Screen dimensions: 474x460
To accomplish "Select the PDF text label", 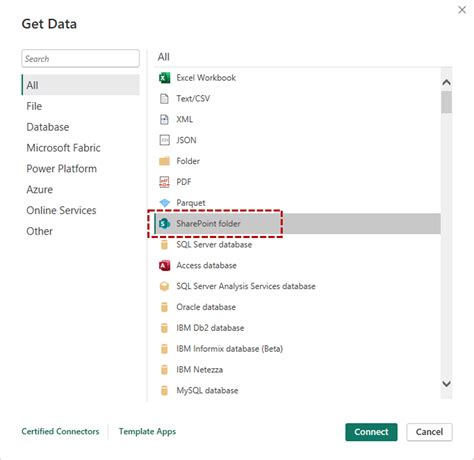I will point(184,182).
